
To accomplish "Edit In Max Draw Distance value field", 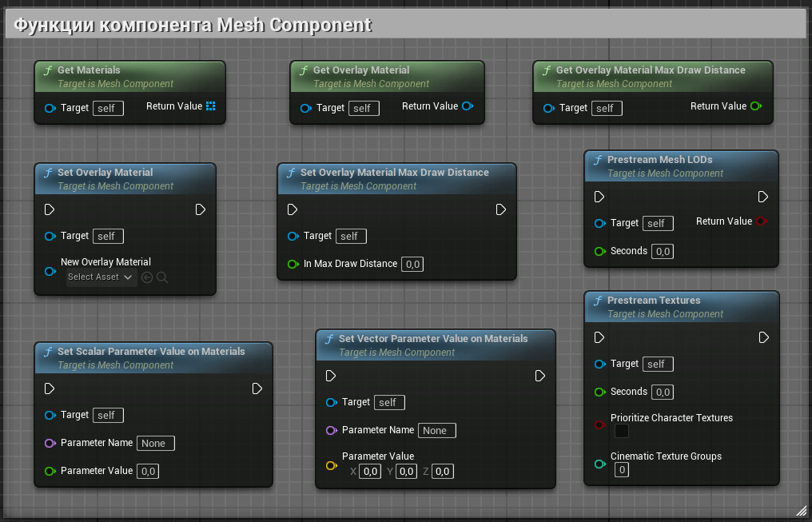I will [x=412, y=264].
